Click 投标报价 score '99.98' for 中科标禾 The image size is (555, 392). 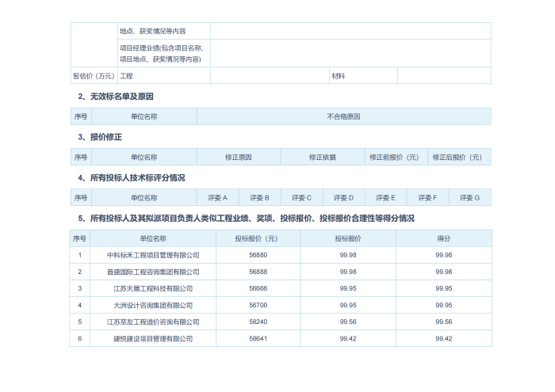tap(348, 255)
